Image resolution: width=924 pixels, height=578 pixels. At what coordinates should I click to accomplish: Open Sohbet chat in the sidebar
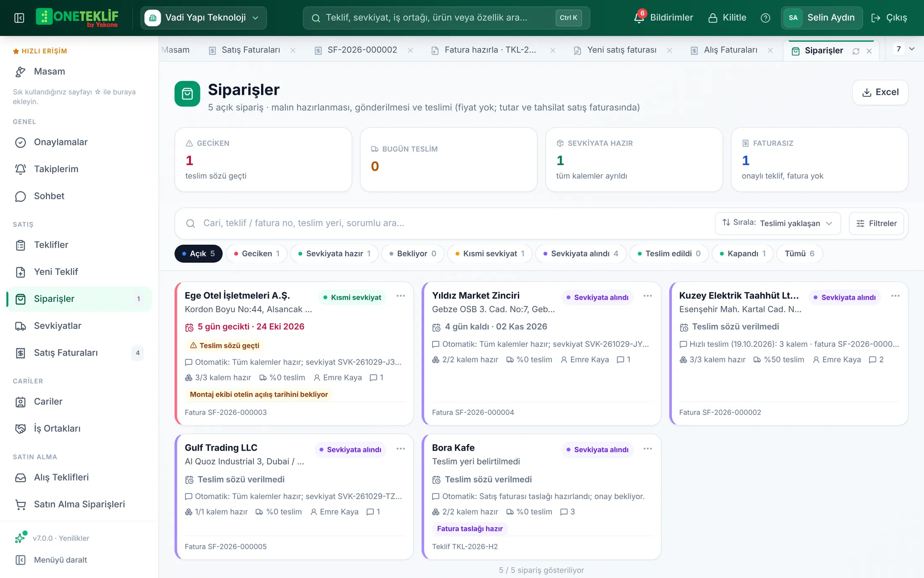point(79,196)
